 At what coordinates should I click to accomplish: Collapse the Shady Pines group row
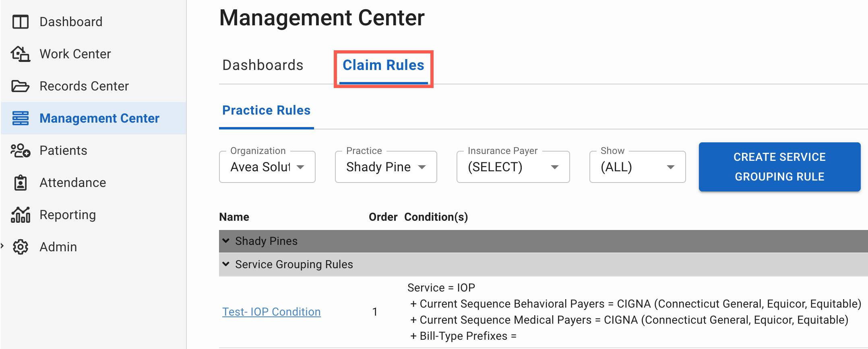coord(226,241)
